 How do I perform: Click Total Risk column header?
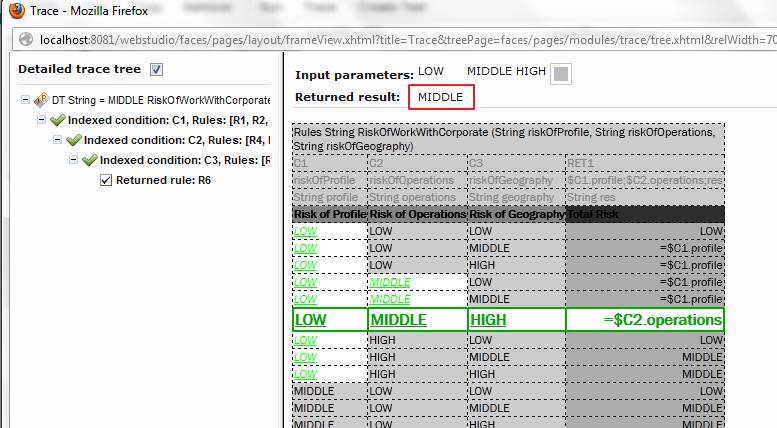645,214
